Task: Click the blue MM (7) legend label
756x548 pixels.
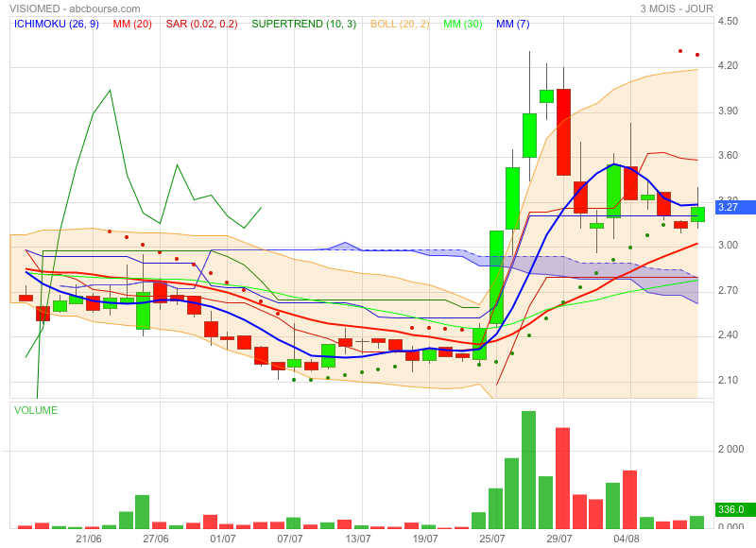Action: [x=513, y=24]
